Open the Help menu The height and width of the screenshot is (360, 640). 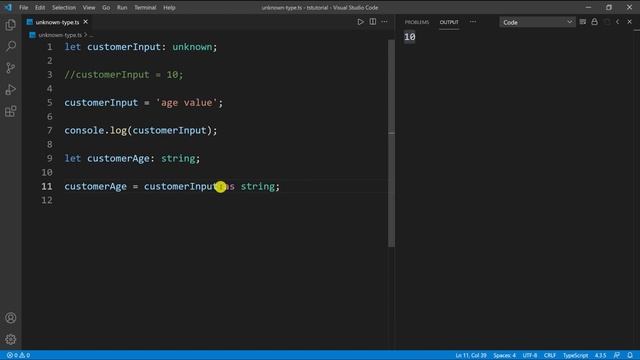169,7
